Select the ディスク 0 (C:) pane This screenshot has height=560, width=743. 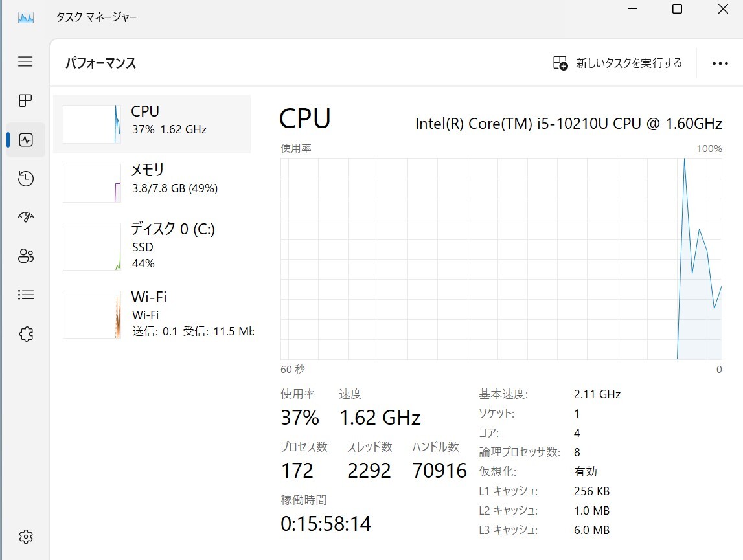click(x=155, y=246)
